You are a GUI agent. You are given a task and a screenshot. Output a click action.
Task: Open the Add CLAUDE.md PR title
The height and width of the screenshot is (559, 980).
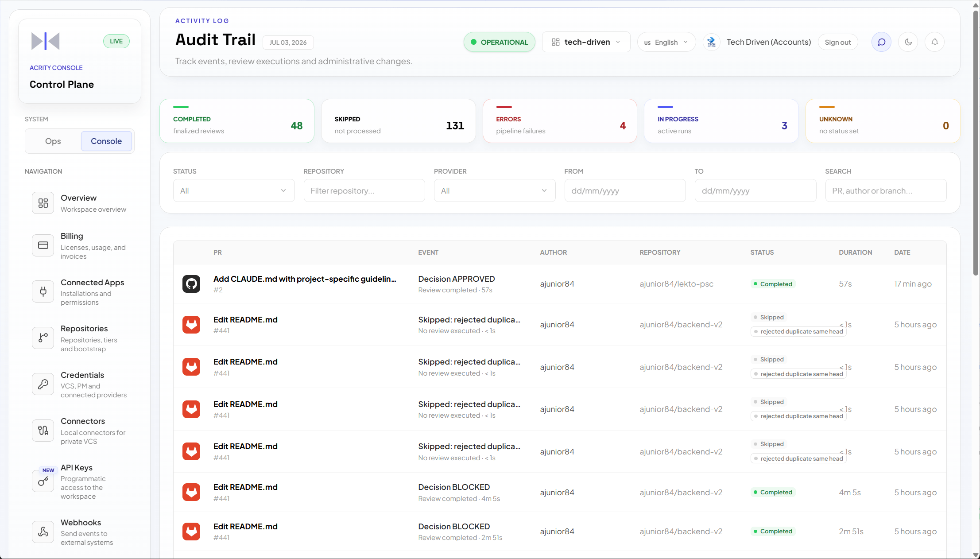tap(305, 279)
